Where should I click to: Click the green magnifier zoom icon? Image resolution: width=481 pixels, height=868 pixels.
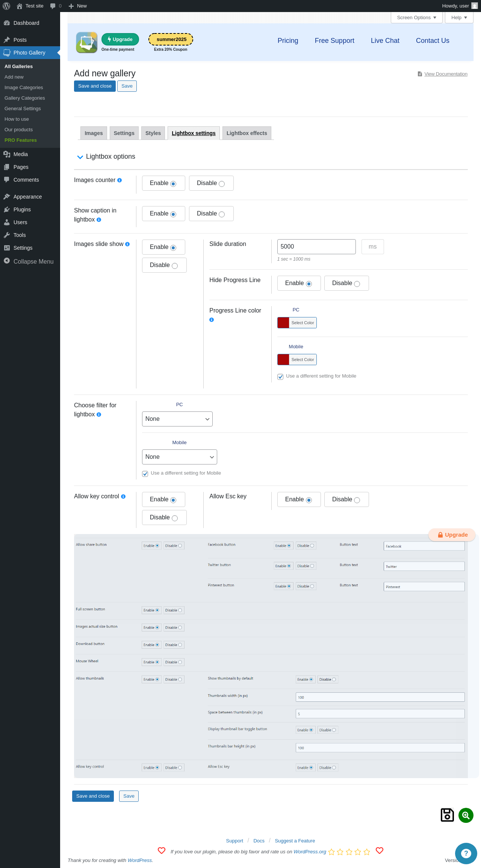pyautogui.click(x=466, y=815)
